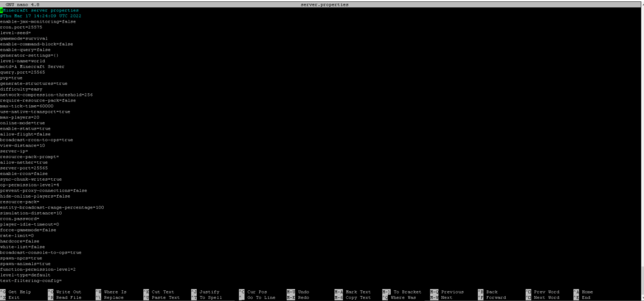Place cursor on level-seed= line
This screenshot has height=301, width=644.
pos(16,33)
